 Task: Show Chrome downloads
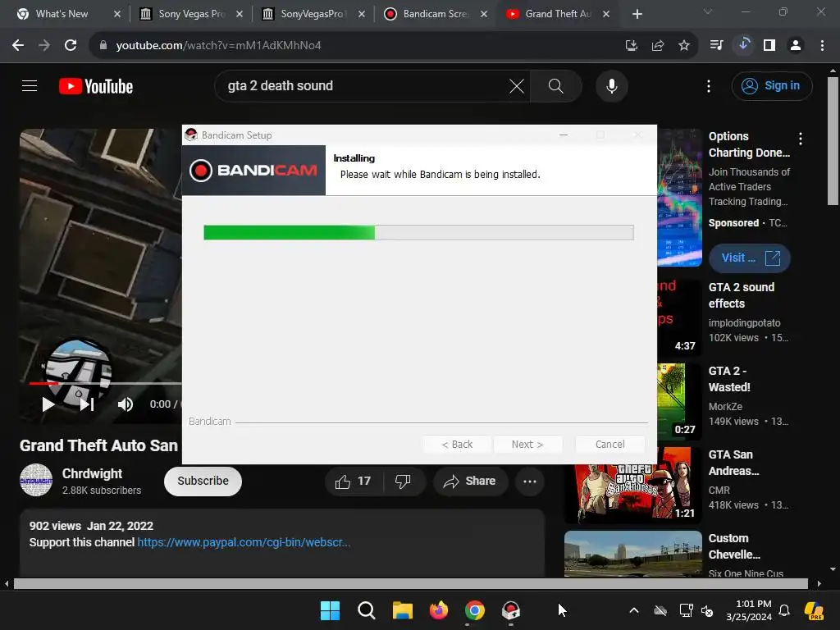point(743,45)
